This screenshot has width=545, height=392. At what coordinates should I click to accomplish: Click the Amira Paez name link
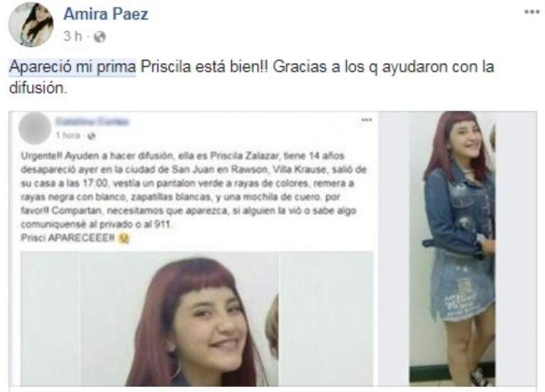point(106,14)
